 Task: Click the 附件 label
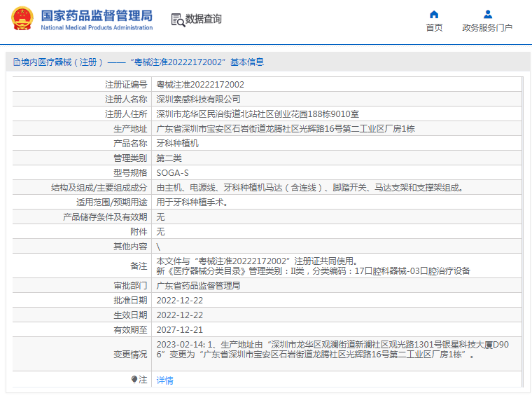pos(139,232)
